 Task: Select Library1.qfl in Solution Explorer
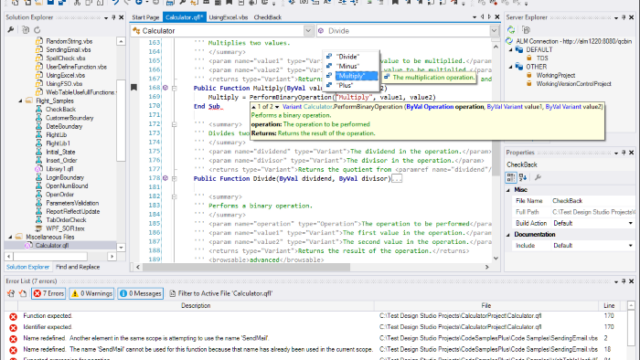[x=60, y=169]
